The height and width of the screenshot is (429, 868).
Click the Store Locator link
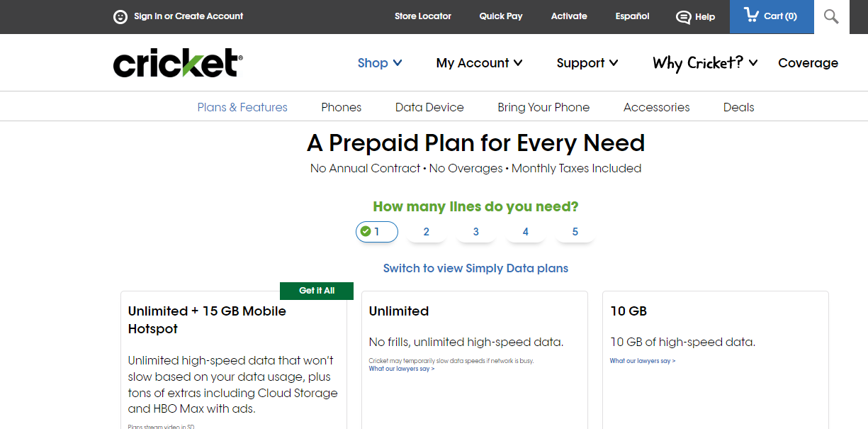click(x=423, y=16)
